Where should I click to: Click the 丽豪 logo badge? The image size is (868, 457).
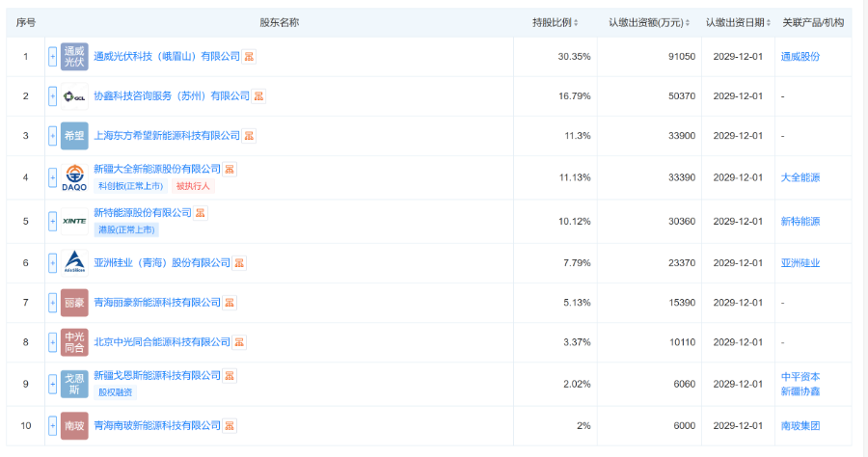[x=74, y=303]
